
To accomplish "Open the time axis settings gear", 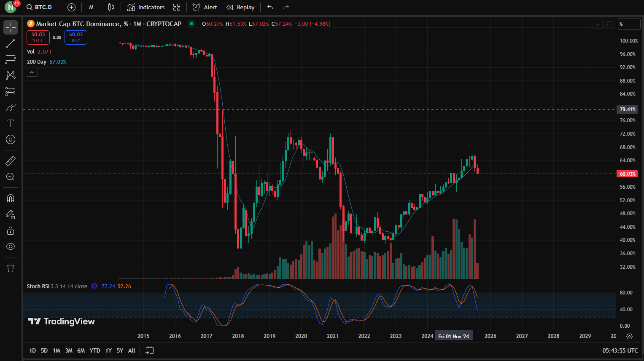I will pos(629,336).
